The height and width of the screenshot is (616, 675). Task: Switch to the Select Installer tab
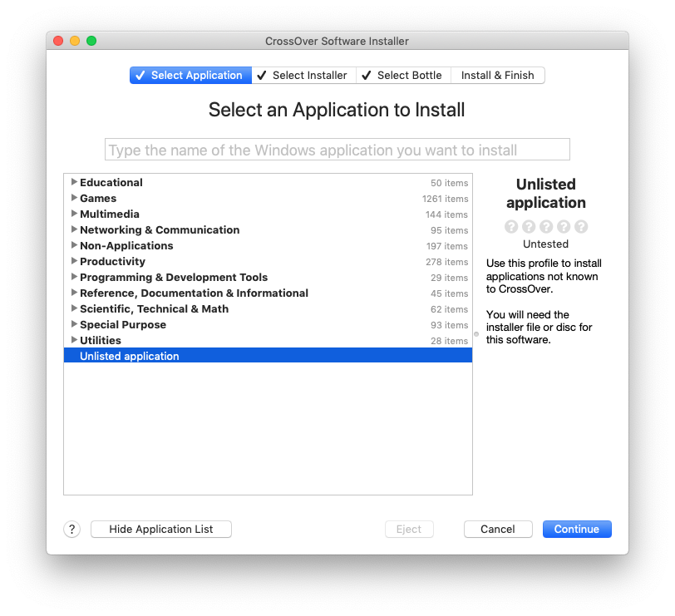[303, 76]
